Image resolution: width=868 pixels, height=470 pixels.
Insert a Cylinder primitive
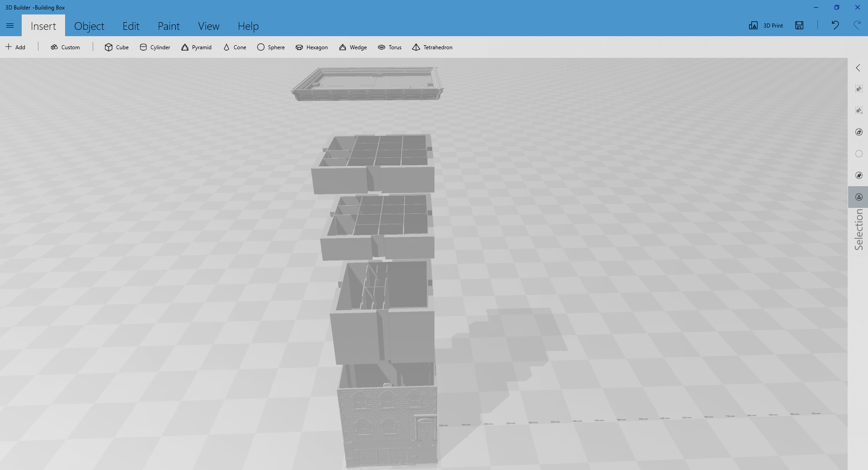pyautogui.click(x=155, y=47)
